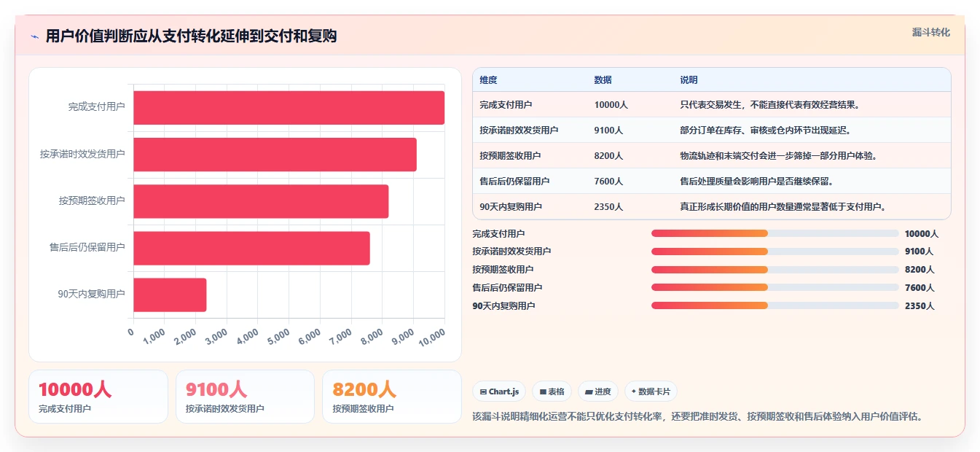Click the 90天内复购用户 label in the chart axis
The width and height of the screenshot is (980, 452).
[92, 295]
